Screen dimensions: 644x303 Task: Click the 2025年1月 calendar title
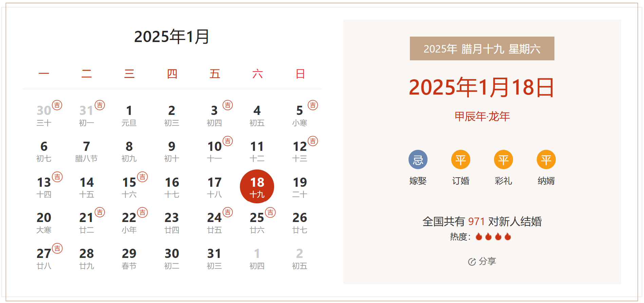pos(172,37)
